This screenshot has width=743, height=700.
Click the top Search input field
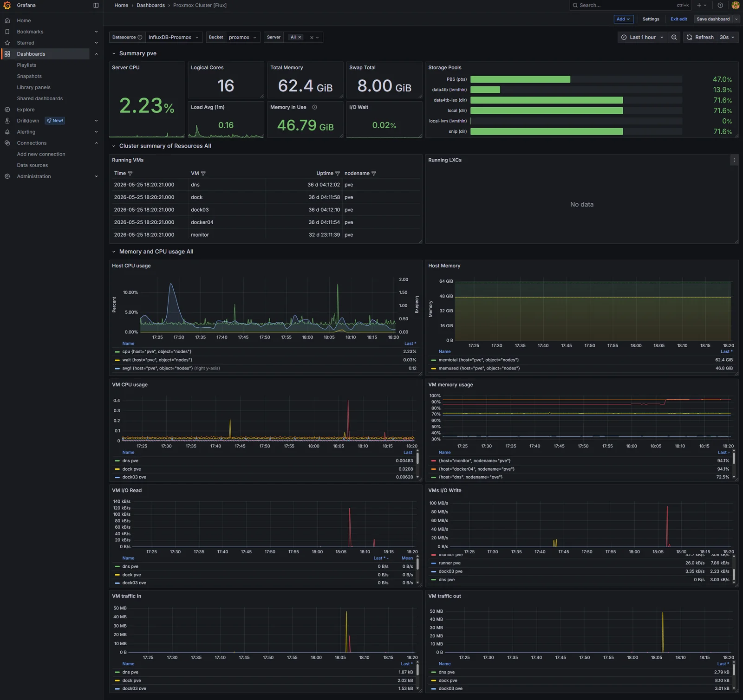(x=630, y=5)
